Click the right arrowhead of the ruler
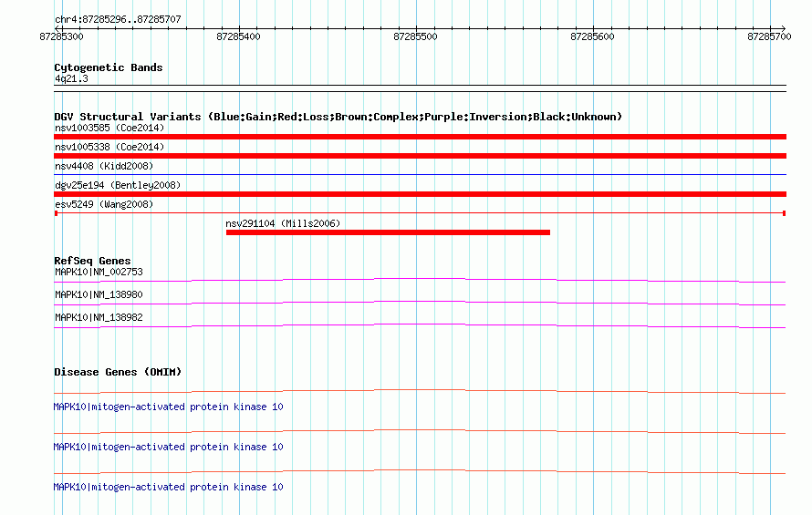Viewport: 812px width, 515px height. point(784,28)
